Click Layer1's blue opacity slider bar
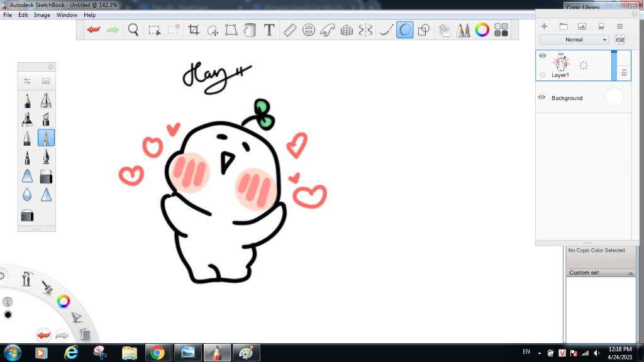The image size is (644, 362). point(614,65)
